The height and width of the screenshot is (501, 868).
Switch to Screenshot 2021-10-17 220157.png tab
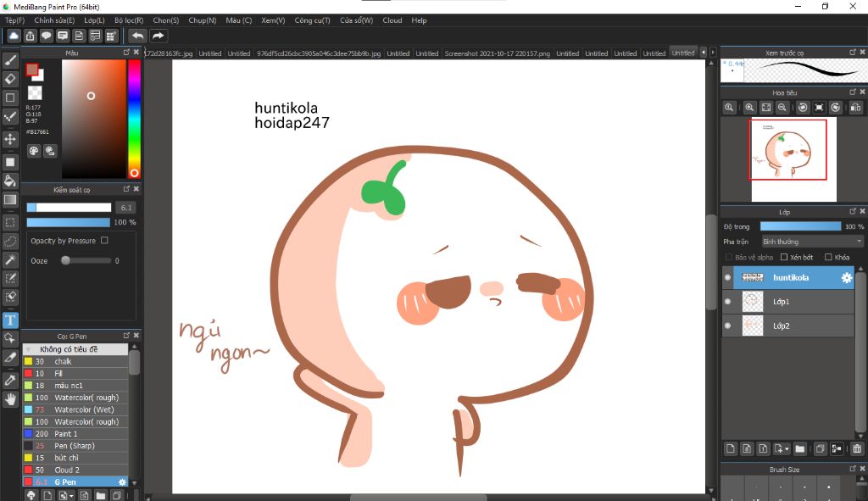497,53
